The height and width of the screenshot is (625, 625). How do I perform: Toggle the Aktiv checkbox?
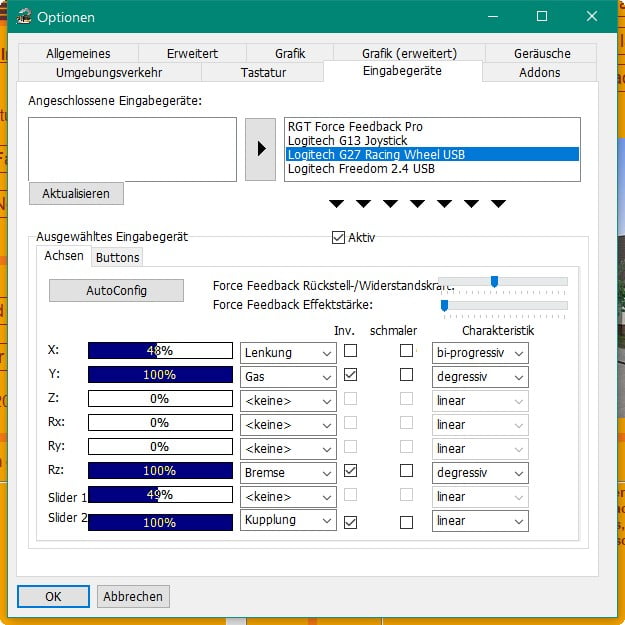338,237
